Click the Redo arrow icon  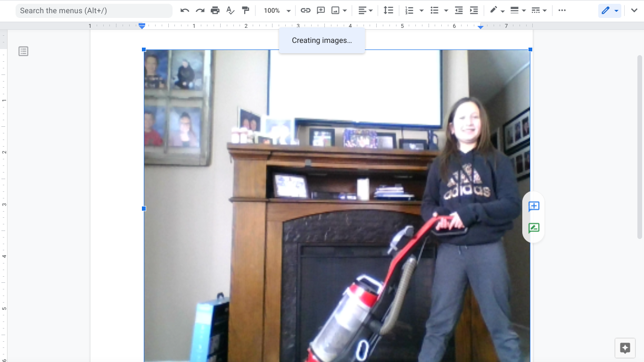[x=200, y=10]
